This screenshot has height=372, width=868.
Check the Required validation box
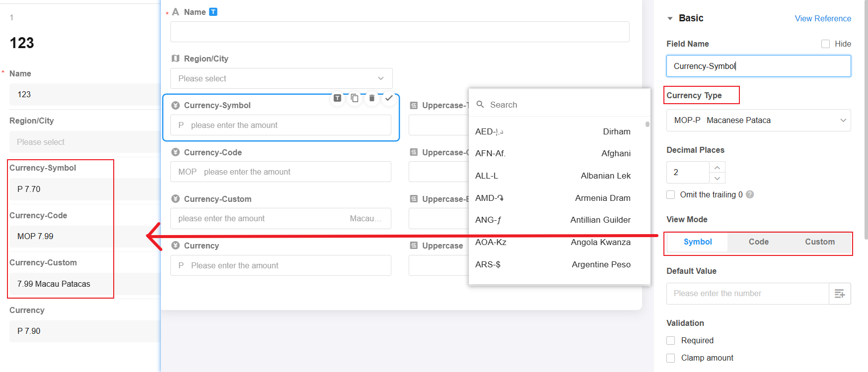pyautogui.click(x=671, y=340)
